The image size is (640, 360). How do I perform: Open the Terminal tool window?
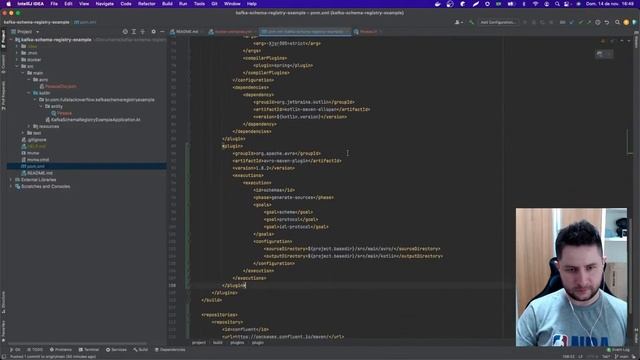click(89, 350)
